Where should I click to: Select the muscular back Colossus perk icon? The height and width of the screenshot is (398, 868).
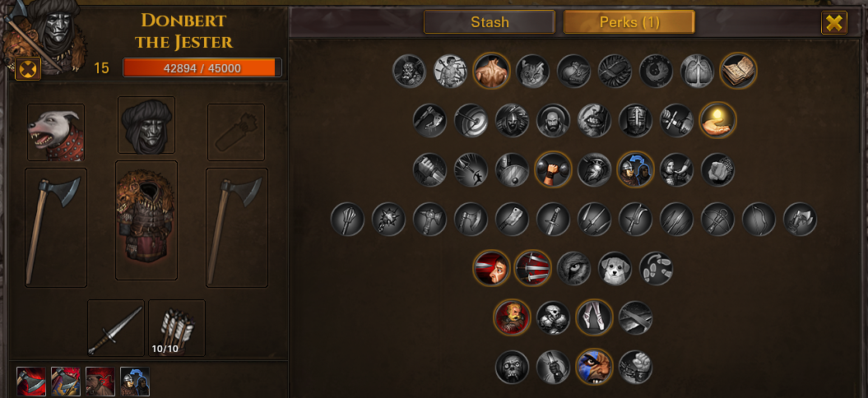click(x=491, y=71)
